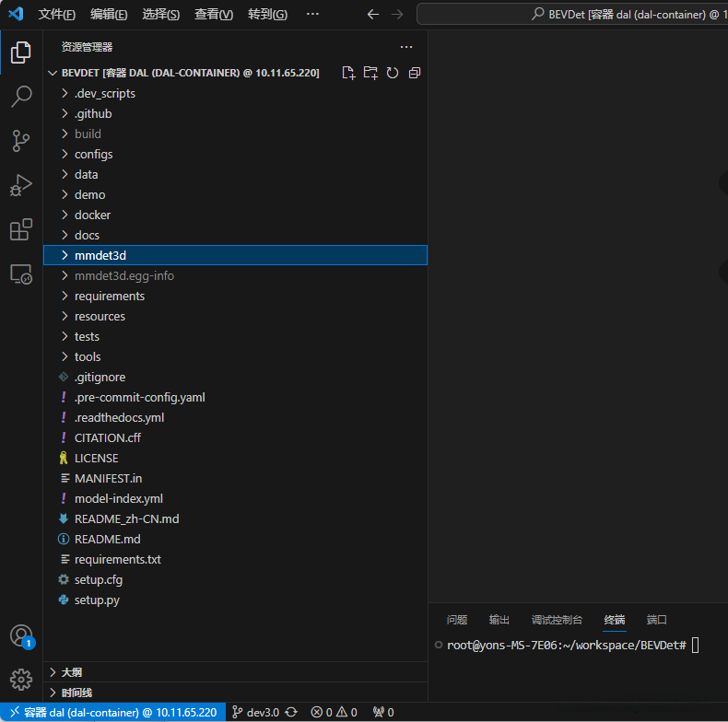The height and width of the screenshot is (722, 728).
Task: Click the dev3.0 git branch indicator
Action: pos(256,712)
